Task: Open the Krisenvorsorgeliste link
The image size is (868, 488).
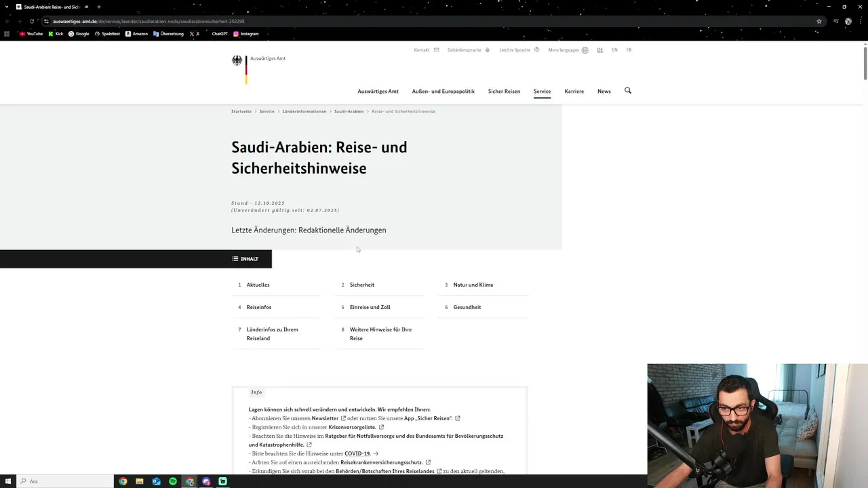Action: tap(356, 427)
